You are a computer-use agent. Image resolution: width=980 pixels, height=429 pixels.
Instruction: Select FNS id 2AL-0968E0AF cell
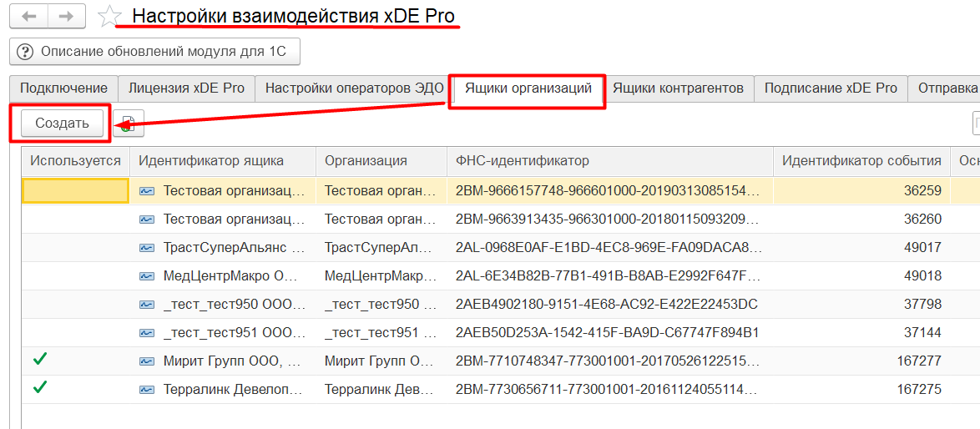(x=610, y=248)
